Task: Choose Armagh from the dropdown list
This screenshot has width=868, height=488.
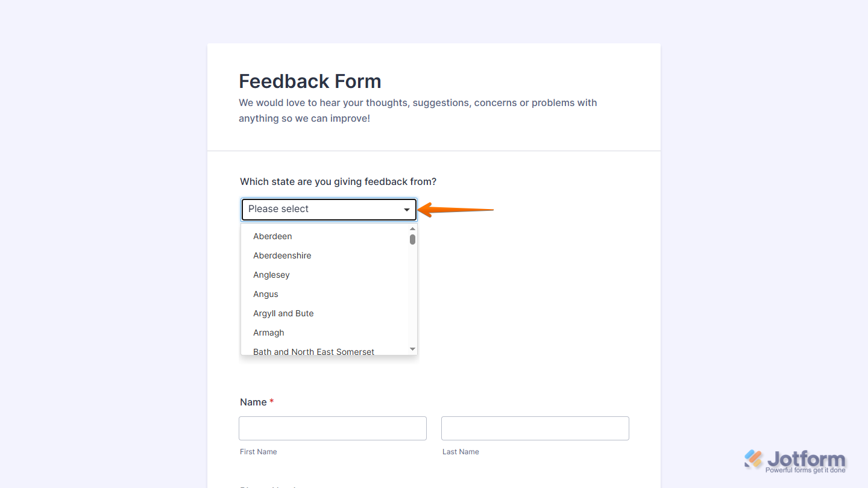Action: pos(269,333)
